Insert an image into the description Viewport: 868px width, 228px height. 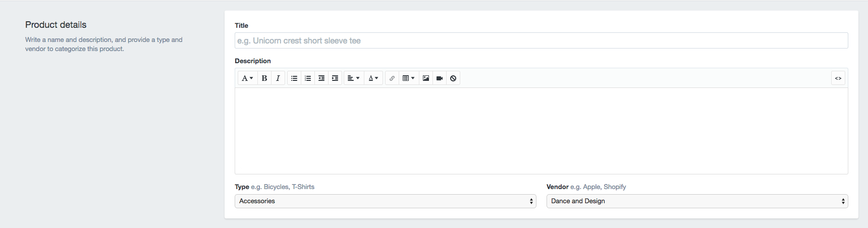[x=426, y=78]
